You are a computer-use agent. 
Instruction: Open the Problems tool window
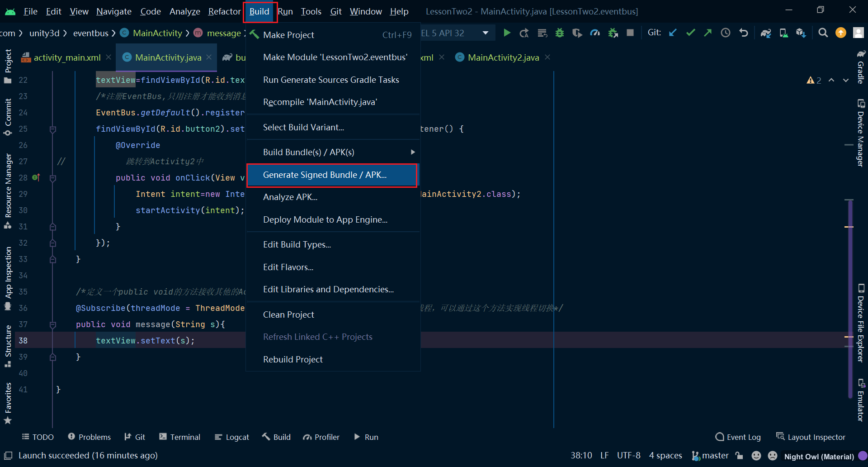89,437
